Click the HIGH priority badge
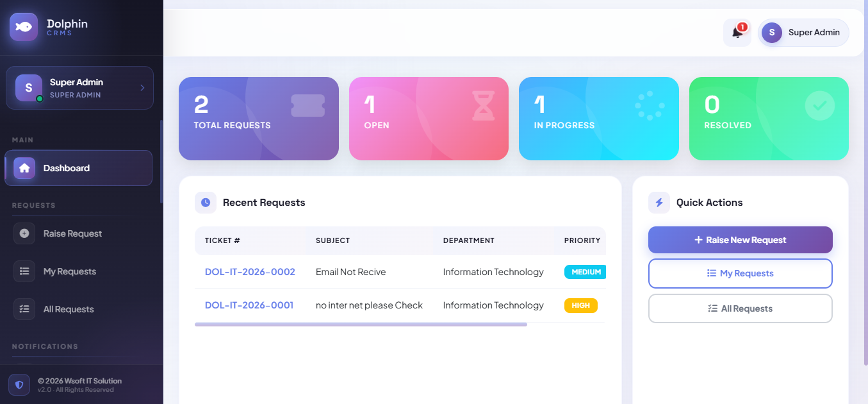The width and height of the screenshot is (868, 404). [581, 305]
